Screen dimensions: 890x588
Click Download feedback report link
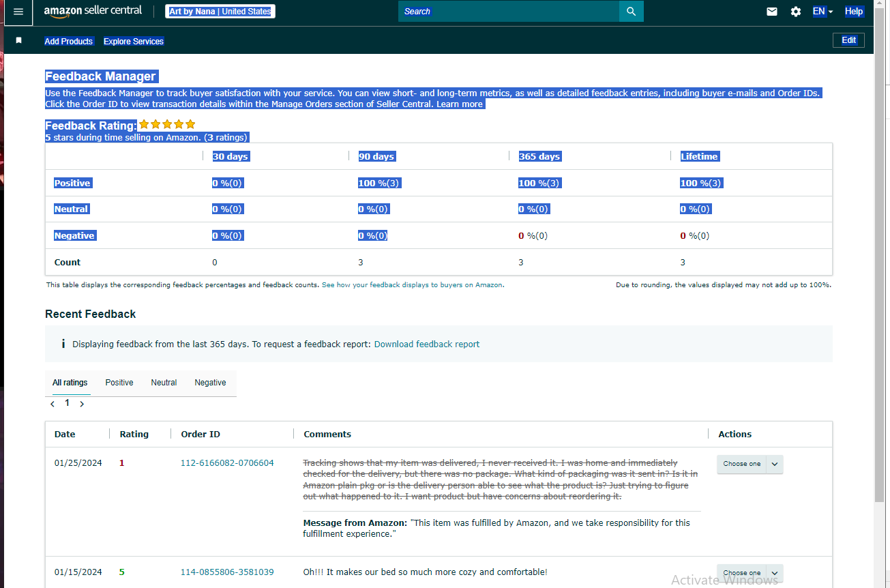click(x=427, y=344)
